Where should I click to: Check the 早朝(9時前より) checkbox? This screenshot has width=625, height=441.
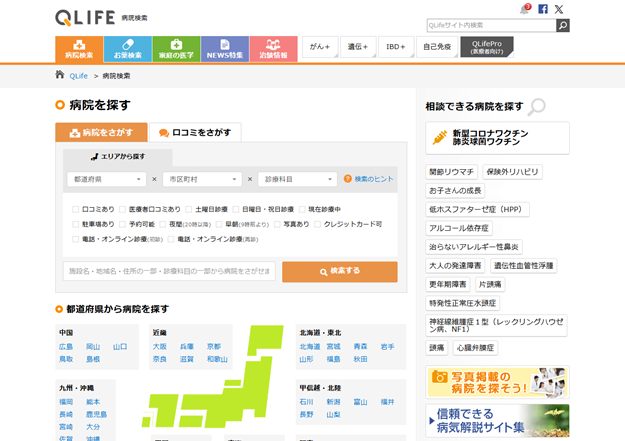pos(219,224)
